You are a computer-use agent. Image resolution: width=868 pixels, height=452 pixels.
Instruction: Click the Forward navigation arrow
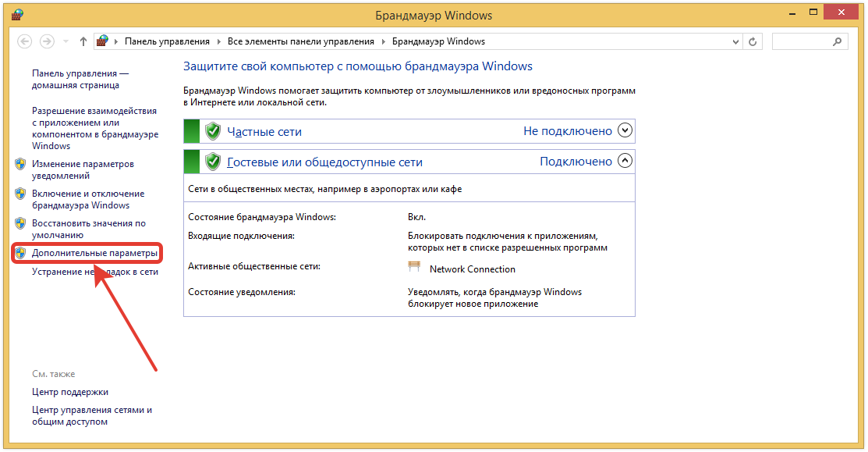coord(47,41)
